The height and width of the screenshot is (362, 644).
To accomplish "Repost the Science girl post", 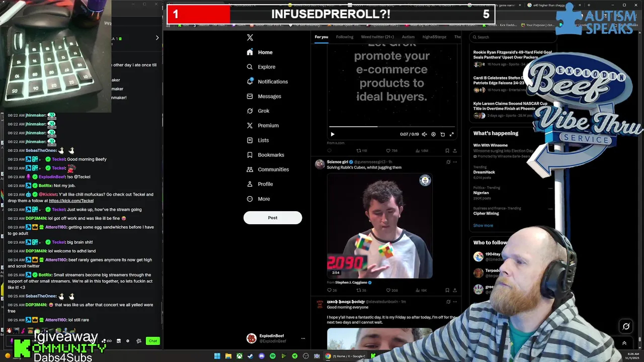I will [x=361, y=290].
